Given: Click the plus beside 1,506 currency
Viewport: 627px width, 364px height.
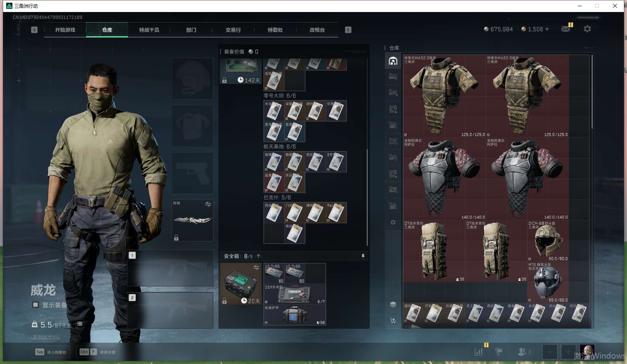Looking at the screenshot, I should pyautogui.click(x=547, y=29).
